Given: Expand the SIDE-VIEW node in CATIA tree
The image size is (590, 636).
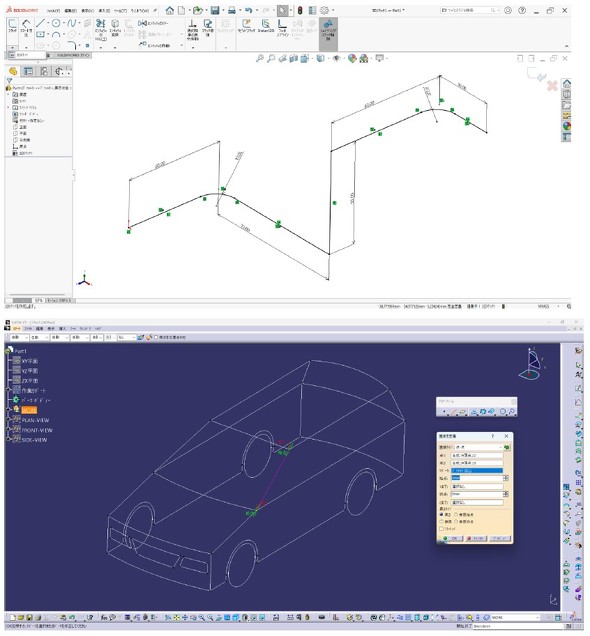Looking at the screenshot, I should 9,439.
